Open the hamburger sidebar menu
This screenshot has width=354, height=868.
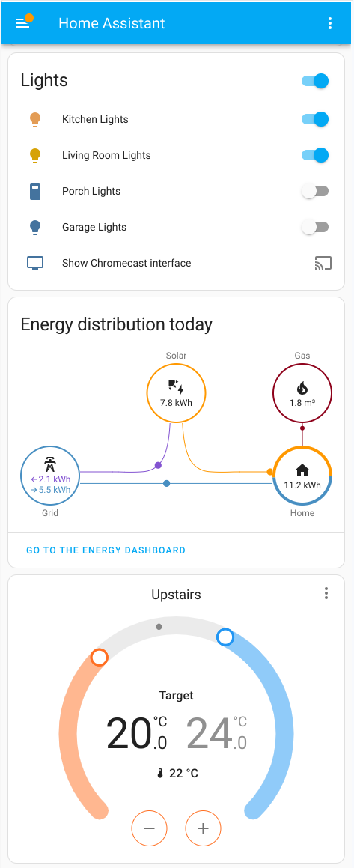pyautogui.click(x=22, y=23)
